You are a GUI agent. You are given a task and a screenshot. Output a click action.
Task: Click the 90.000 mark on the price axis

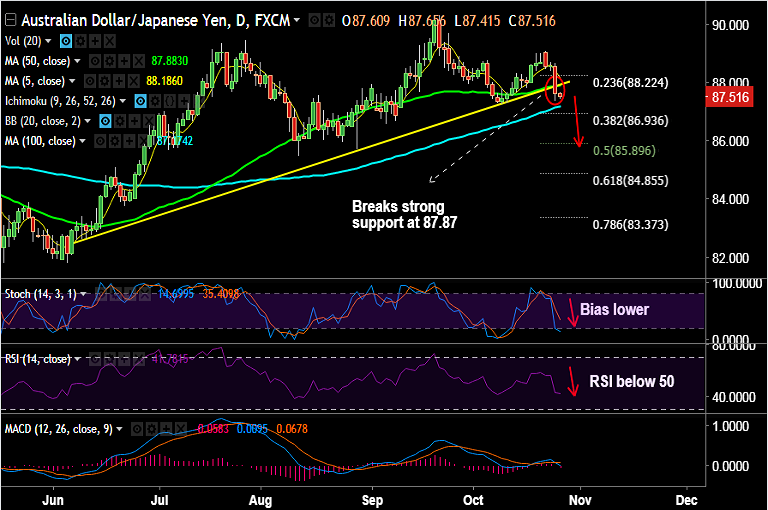[730, 25]
